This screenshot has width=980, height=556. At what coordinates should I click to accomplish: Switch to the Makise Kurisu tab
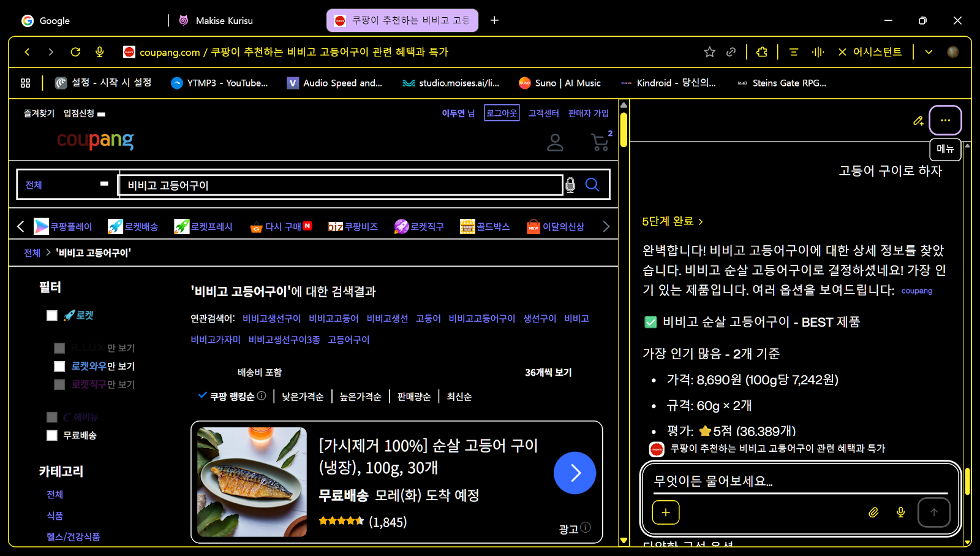(x=245, y=21)
